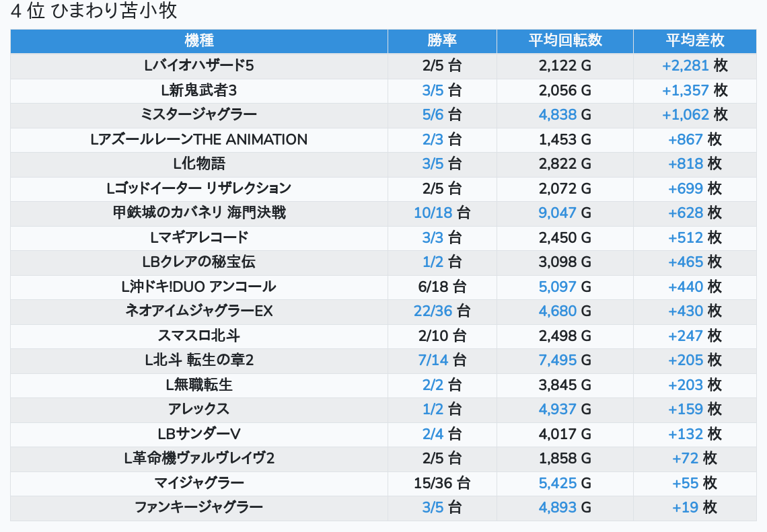Select the +818 difference for L化物語

point(685,164)
